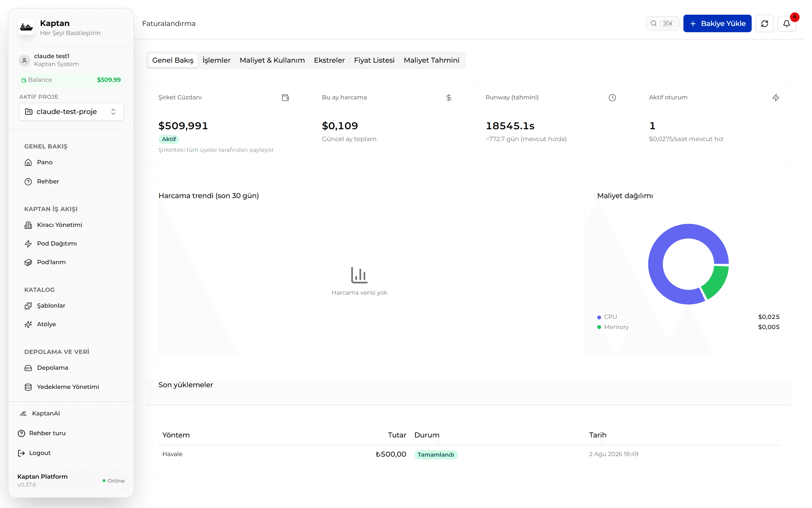This screenshot has width=812, height=508.
Task: Switch to the İşlemler tab
Action: coord(217,60)
